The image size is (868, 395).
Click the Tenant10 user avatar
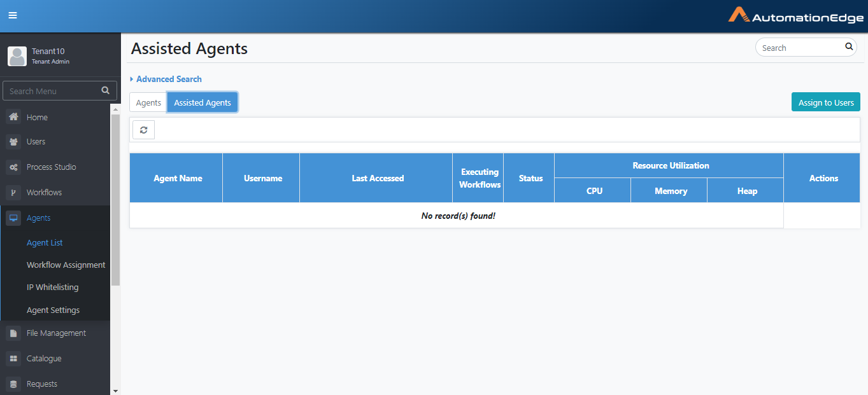click(17, 56)
